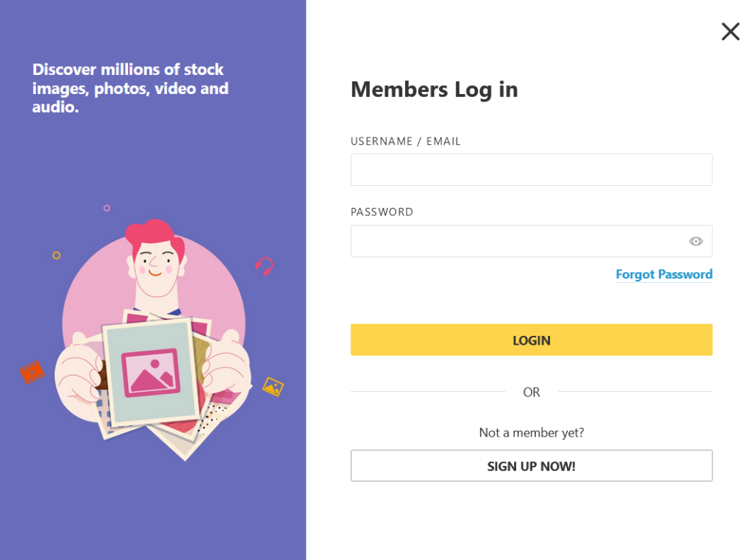This screenshot has height=560, width=753.
Task: Click the OR divider text
Action: click(531, 392)
